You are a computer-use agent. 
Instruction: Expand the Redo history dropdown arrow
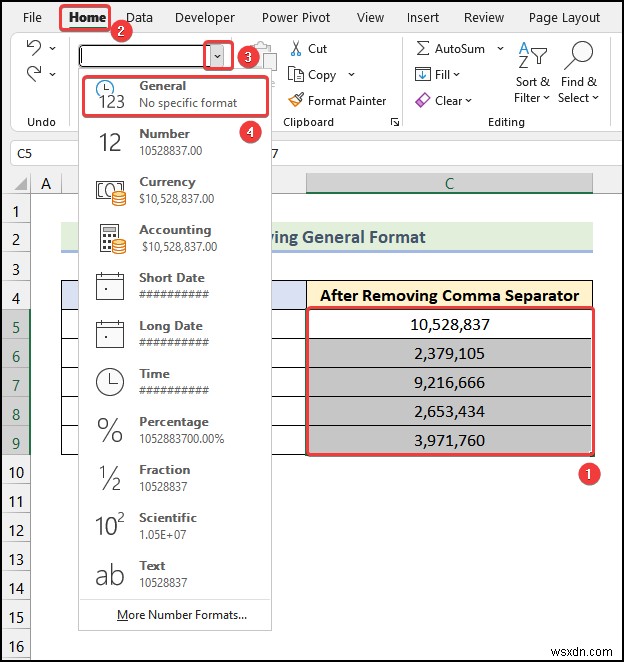52,74
